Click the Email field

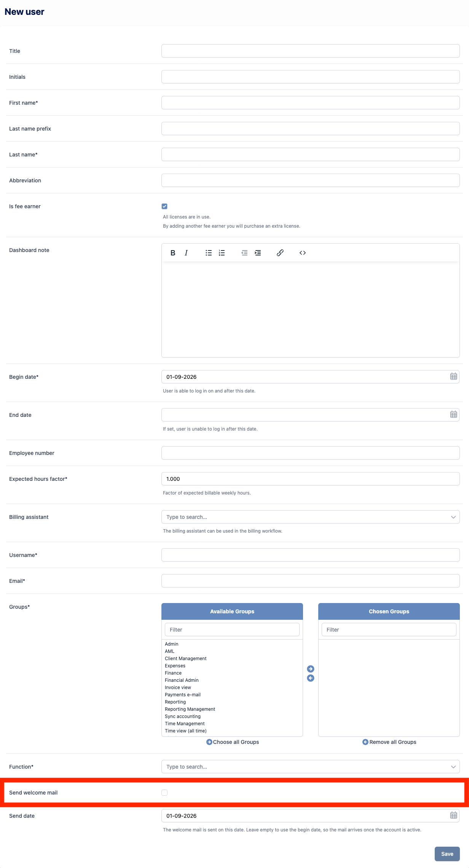[x=311, y=581]
